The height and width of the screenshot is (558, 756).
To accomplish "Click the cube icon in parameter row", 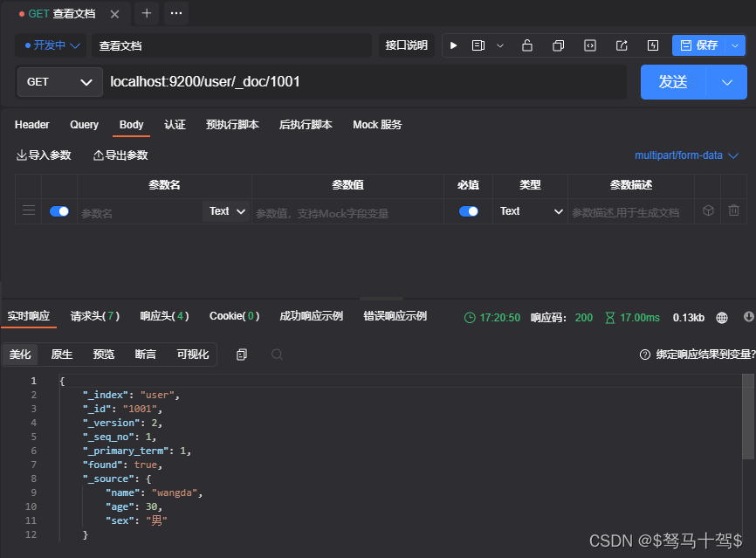I will click(x=708, y=210).
